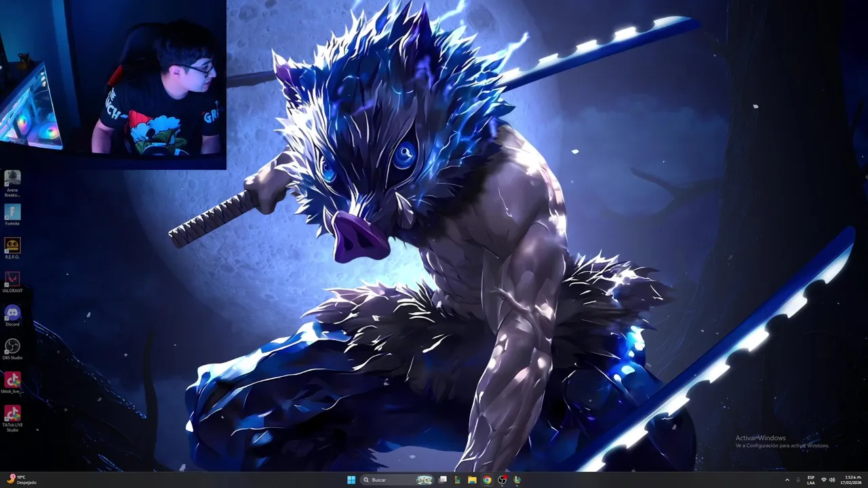868x488 pixels.
Task: Select the TikTok LIVE Studio desktop icon
Action: 12,418
